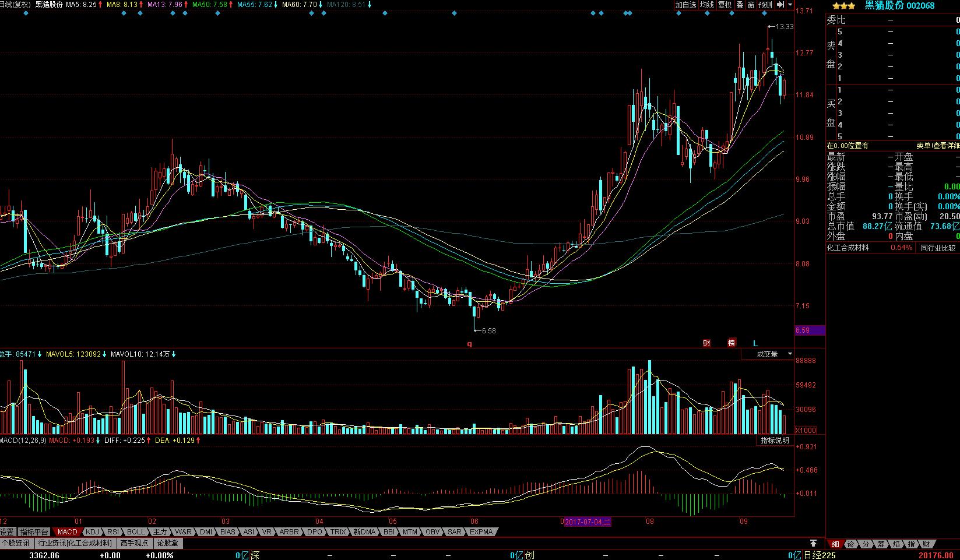Click the 同行业比较 peer comparison link
This screenshot has height=560, width=960.
[x=938, y=248]
